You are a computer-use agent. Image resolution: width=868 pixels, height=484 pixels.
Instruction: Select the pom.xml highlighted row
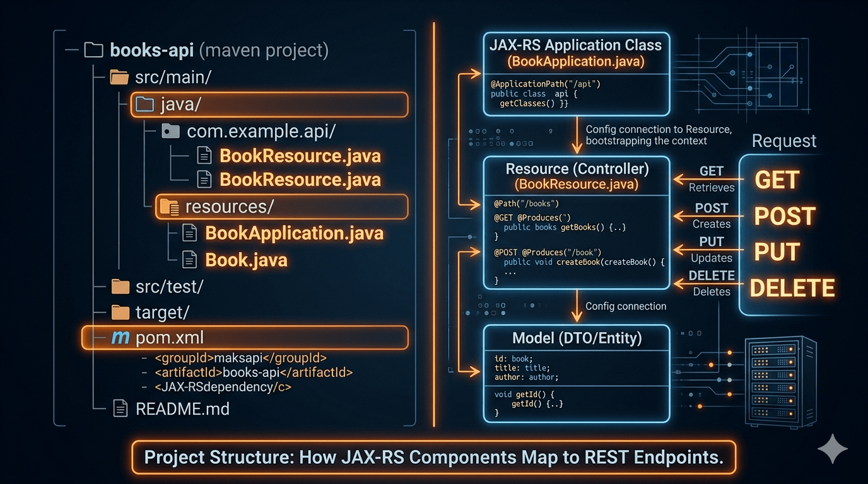(245, 338)
